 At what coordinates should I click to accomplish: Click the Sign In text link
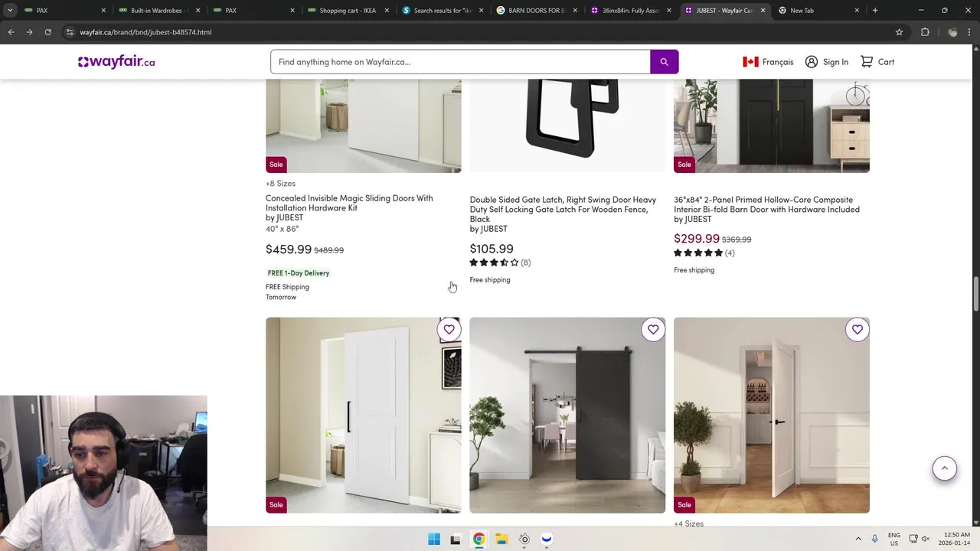[835, 62]
